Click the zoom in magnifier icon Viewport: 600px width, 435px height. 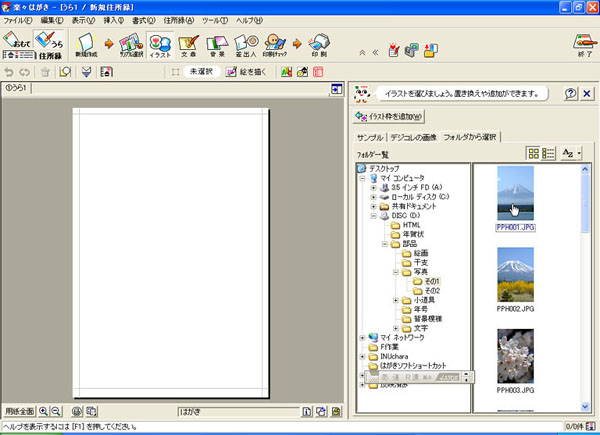[44, 411]
